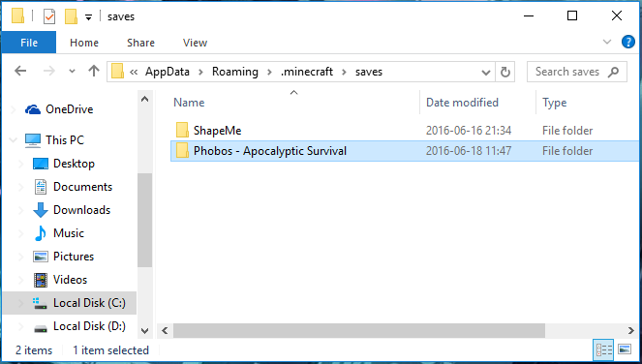Viewport: 642px width, 364px height.
Task: Open the Help question mark icon
Action: click(x=628, y=42)
